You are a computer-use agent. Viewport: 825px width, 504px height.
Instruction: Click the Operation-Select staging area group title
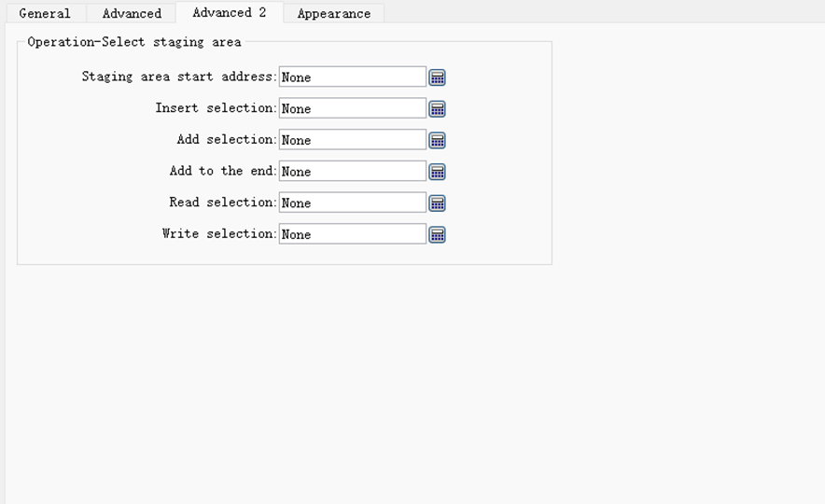click(134, 42)
